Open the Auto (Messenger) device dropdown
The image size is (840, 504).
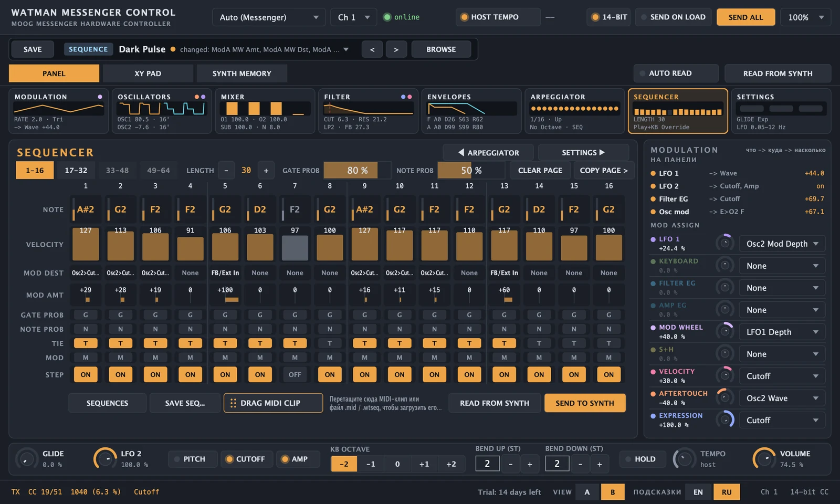point(268,17)
